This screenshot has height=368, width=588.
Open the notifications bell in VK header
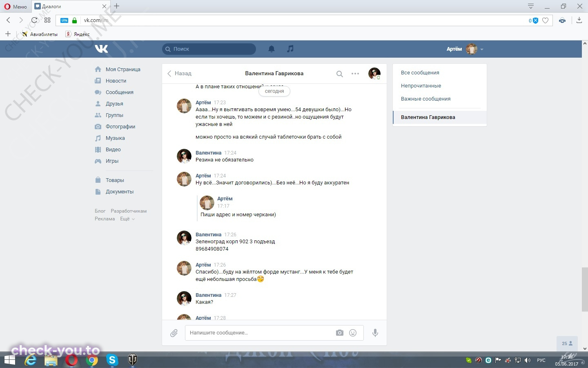point(272,49)
